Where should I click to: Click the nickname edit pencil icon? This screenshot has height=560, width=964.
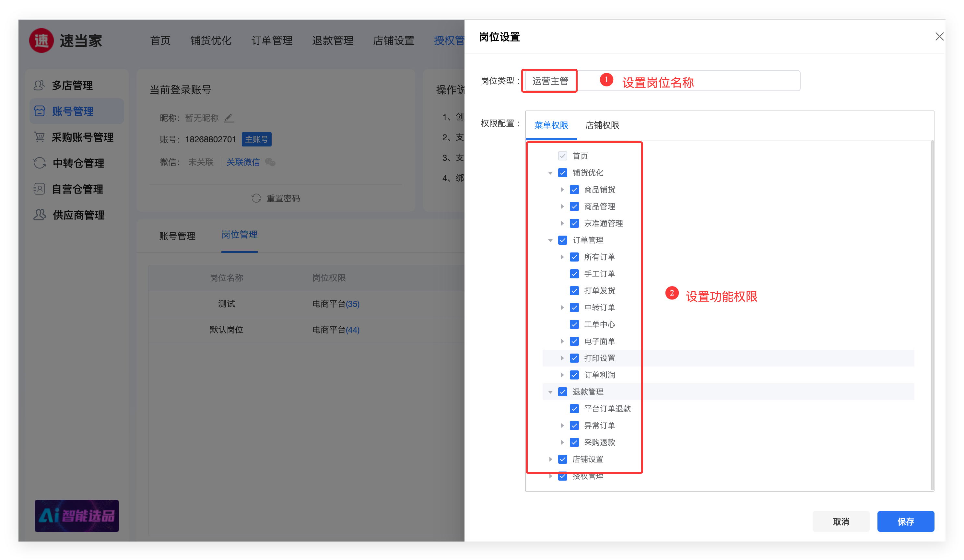click(x=229, y=118)
